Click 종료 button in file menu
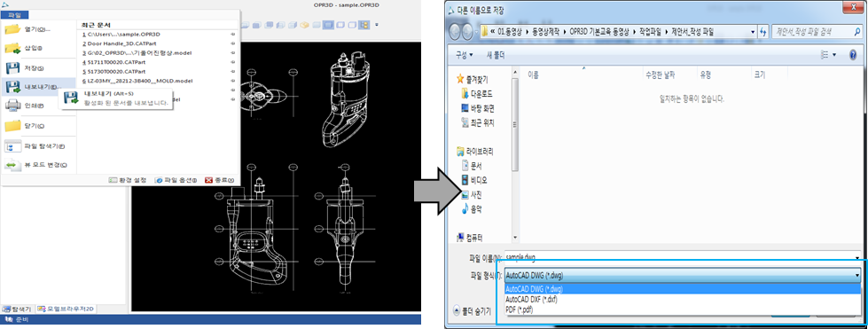 tap(220, 180)
